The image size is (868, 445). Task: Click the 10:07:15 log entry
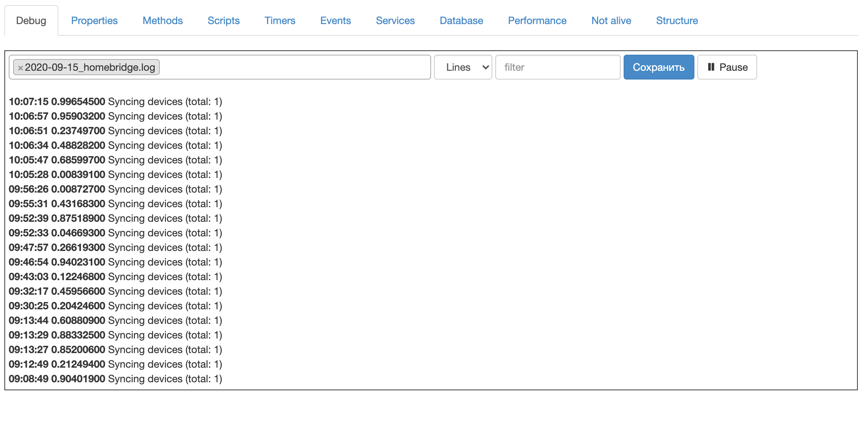pyautogui.click(x=115, y=101)
